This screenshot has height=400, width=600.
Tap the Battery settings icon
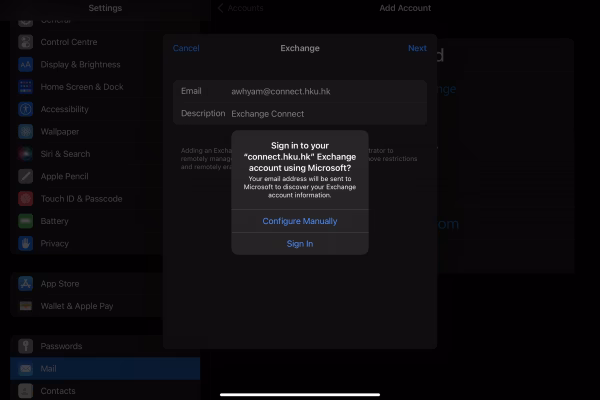pyautogui.click(x=26, y=221)
